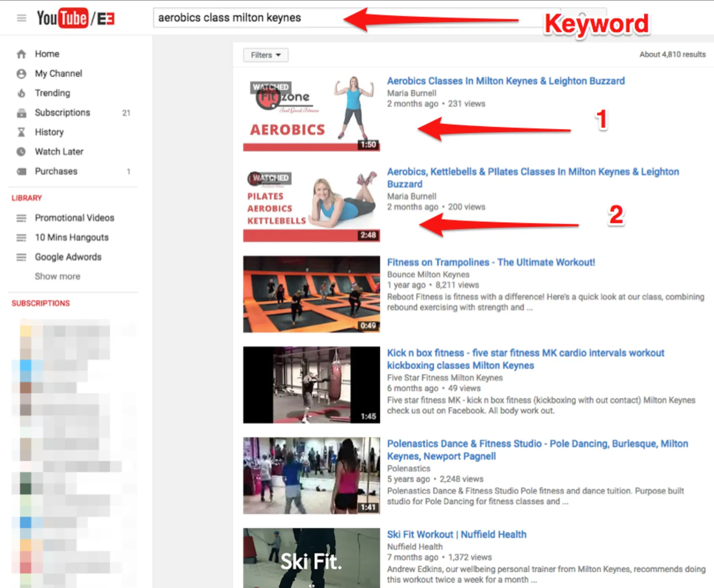This screenshot has height=588, width=714.
Task: Click the Pilates Aerobics Kettlebells thumbnail
Action: point(311,204)
